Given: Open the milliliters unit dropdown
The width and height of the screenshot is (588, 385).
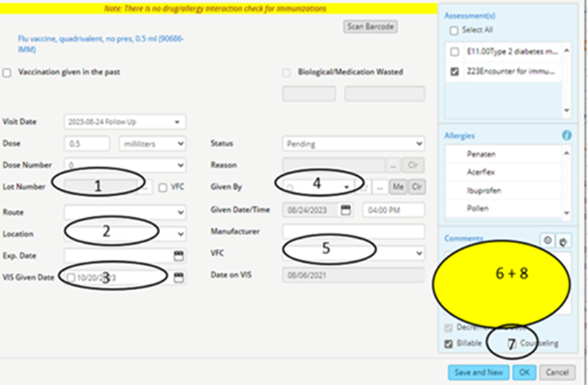Looking at the screenshot, I should tap(152, 143).
